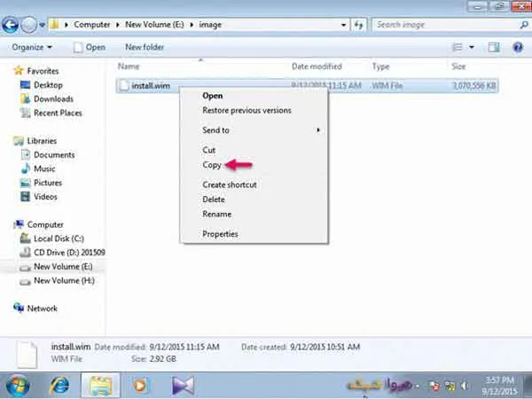Open the Organize menu
532x399 pixels.
click(x=32, y=47)
